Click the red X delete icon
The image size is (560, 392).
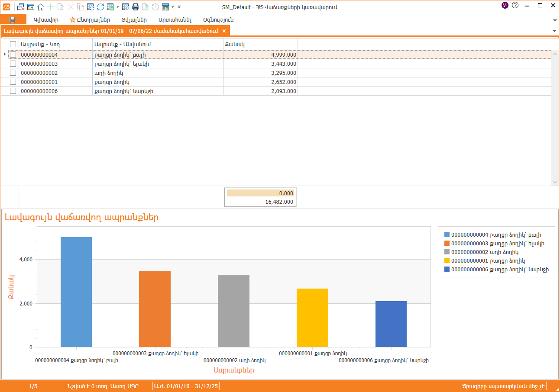point(71,7)
